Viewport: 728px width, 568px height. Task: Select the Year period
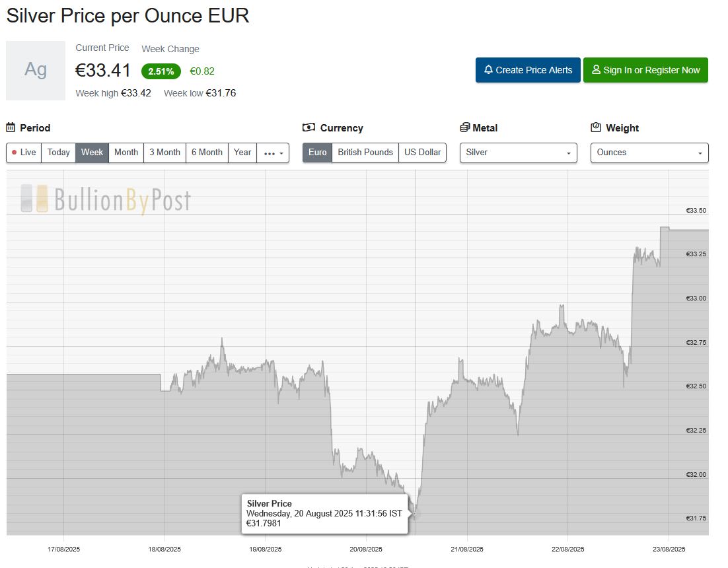[242, 153]
